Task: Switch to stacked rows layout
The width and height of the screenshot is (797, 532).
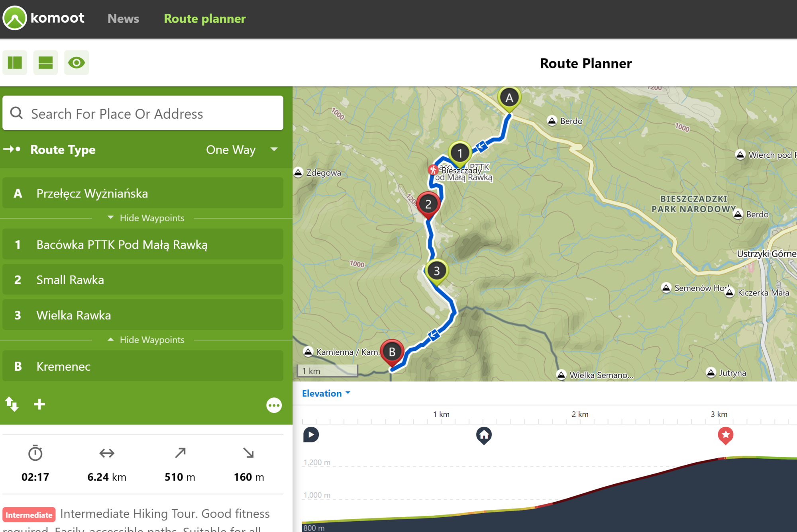Action: point(45,63)
